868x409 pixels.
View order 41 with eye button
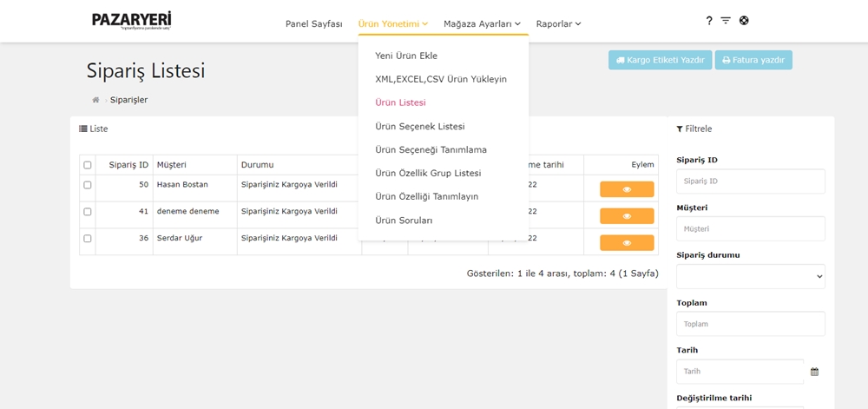[627, 216]
